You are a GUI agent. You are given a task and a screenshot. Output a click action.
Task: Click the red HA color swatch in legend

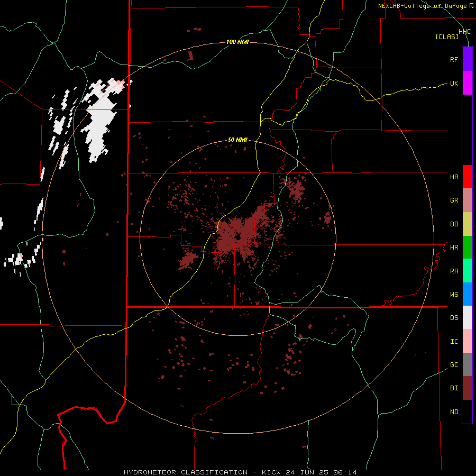[467, 177]
